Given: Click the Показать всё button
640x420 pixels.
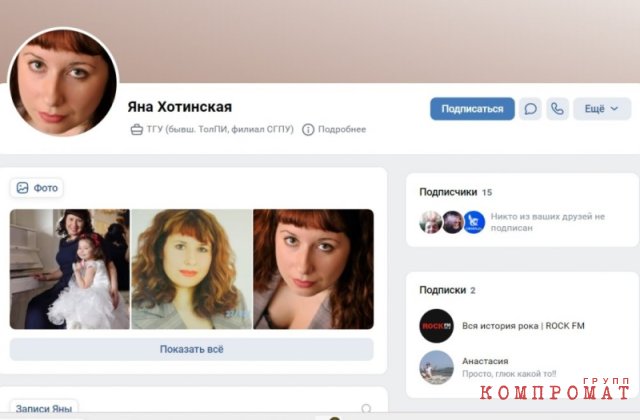Looking at the screenshot, I should coord(191,349).
